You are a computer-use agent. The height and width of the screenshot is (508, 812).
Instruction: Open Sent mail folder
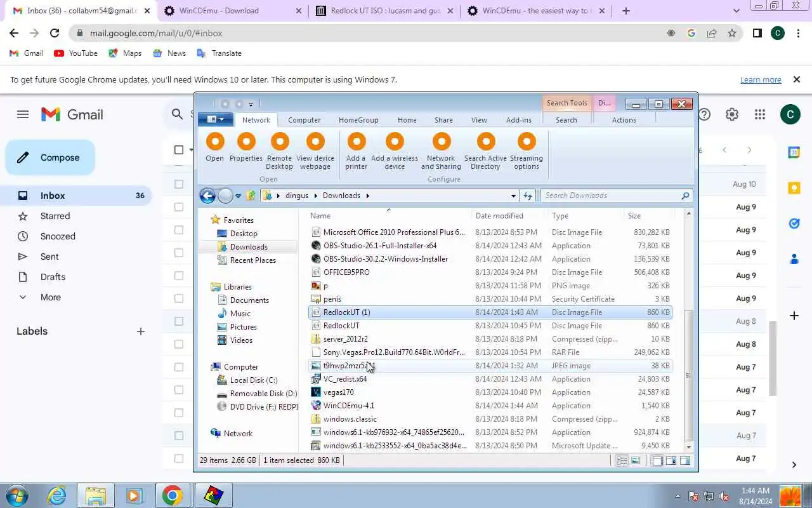tap(49, 257)
